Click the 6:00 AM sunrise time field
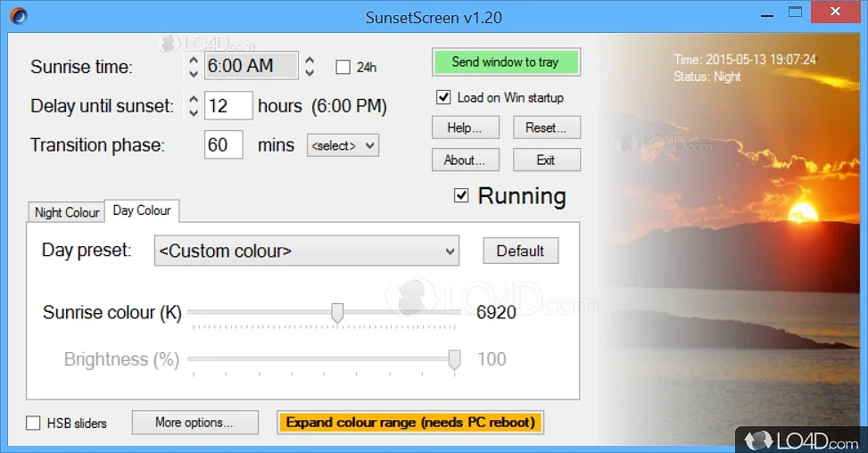 tap(252, 66)
